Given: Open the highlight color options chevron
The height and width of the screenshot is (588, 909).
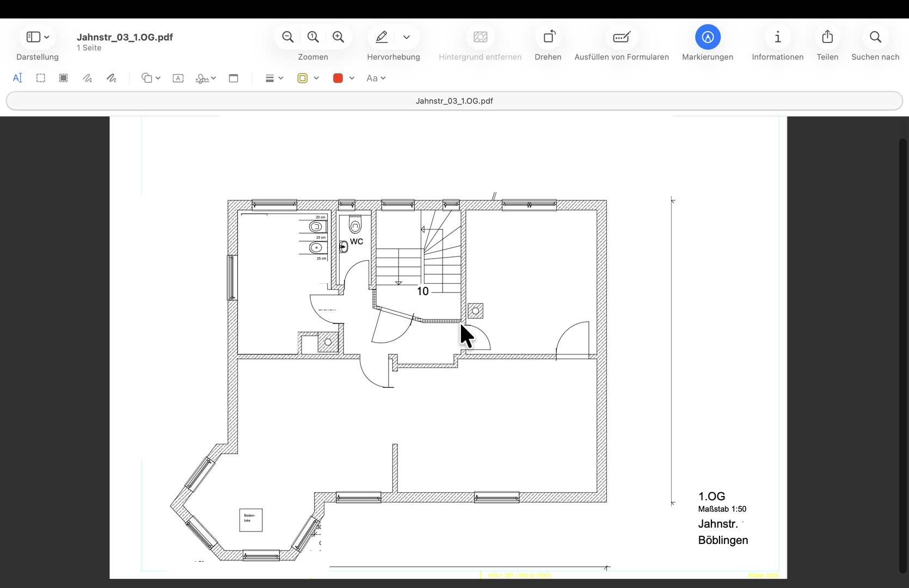Looking at the screenshot, I should (406, 37).
